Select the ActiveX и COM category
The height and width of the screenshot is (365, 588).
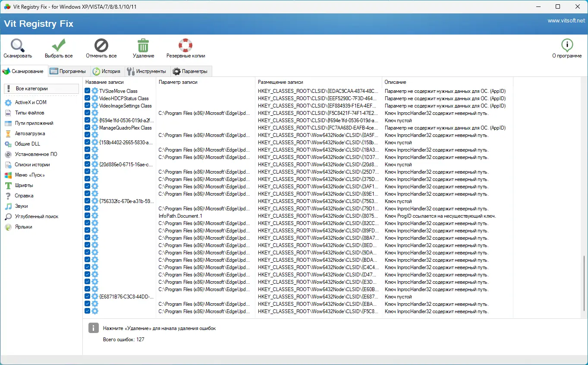(30, 102)
